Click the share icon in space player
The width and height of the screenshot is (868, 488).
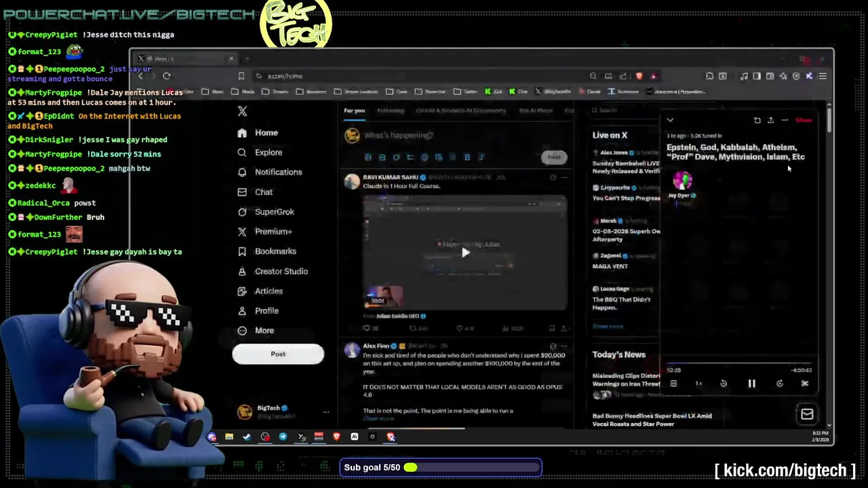pyautogui.click(x=770, y=121)
